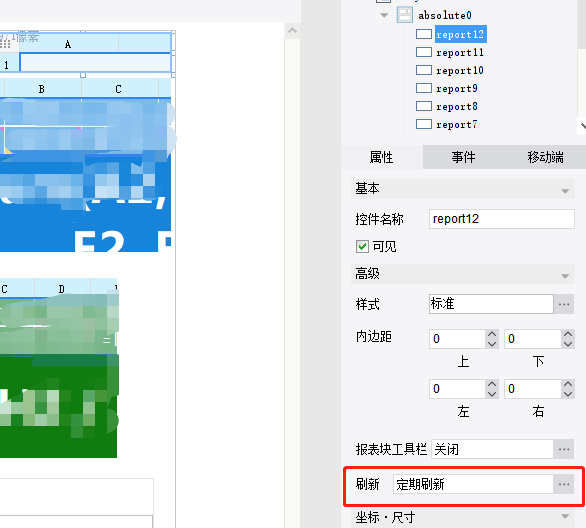Switch to the 属性 tab
Image resolution: width=586 pixels, height=528 pixels.
click(382, 157)
